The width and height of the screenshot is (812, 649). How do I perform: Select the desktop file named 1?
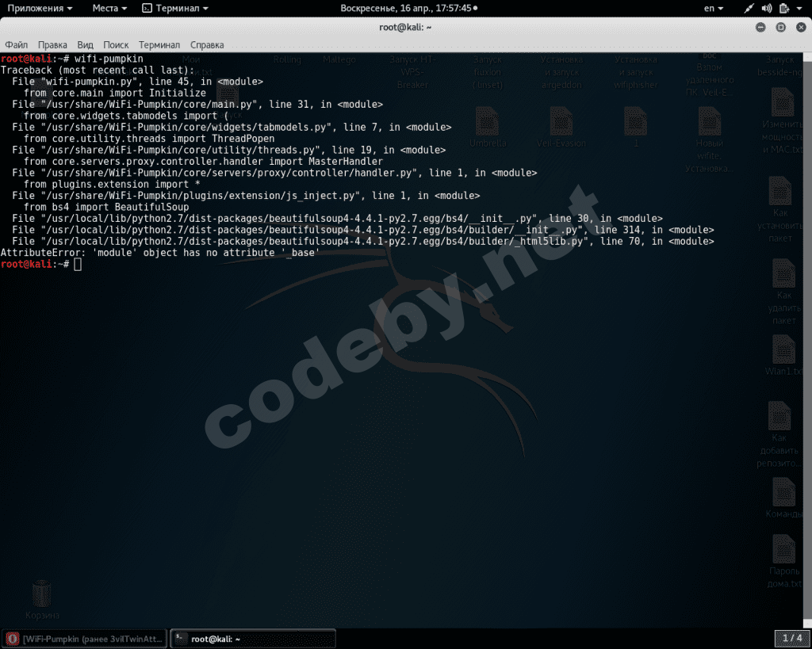coord(636,128)
